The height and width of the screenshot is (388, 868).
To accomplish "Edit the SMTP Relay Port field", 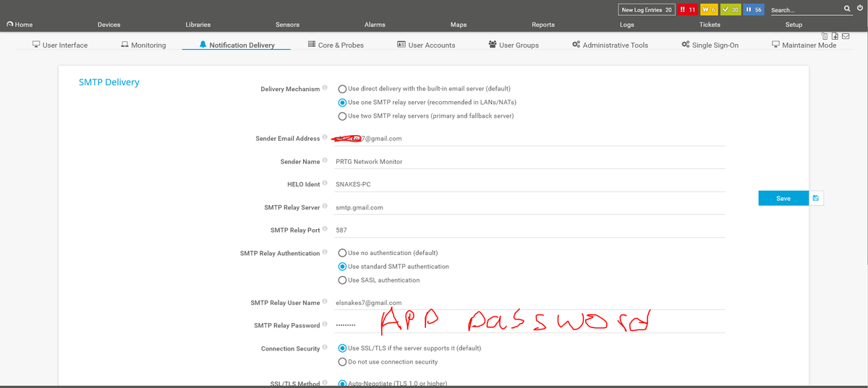I will (x=530, y=230).
